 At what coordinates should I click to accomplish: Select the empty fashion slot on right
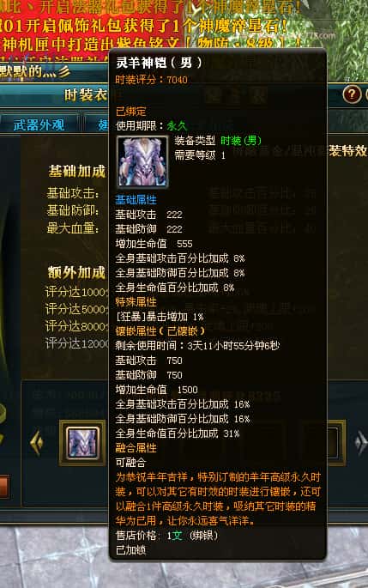335,443
